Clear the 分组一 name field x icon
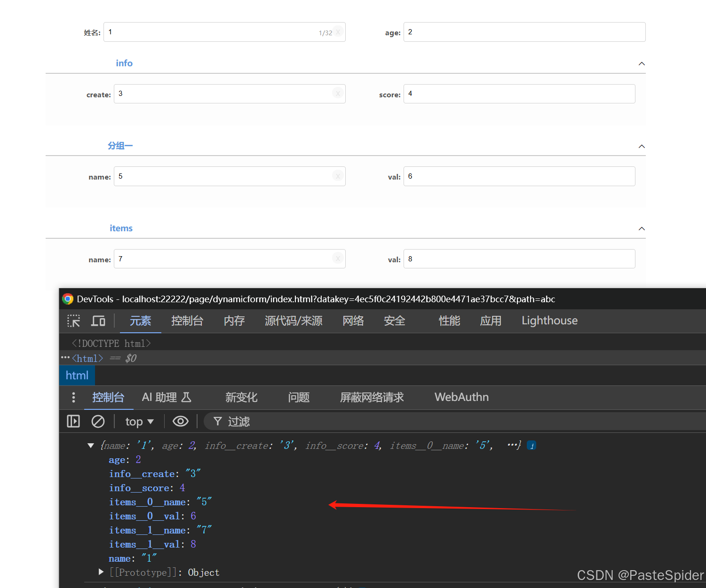The height and width of the screenshot is (588, 706). click(338, 176)
